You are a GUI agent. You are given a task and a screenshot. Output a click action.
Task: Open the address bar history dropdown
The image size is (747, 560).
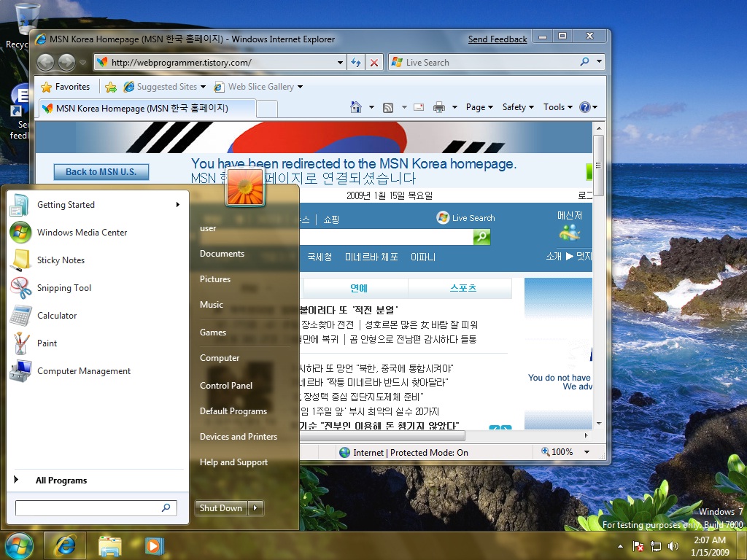click(x=340, y=63)
